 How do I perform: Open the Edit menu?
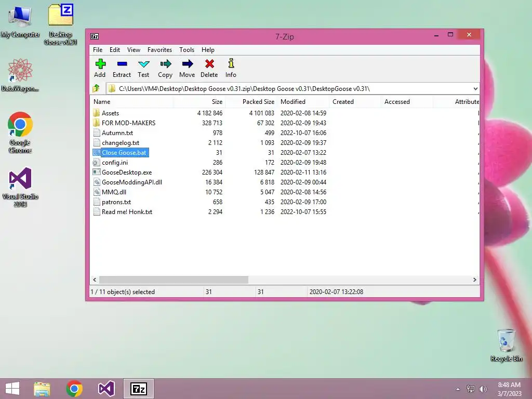(x=115, y=50)
